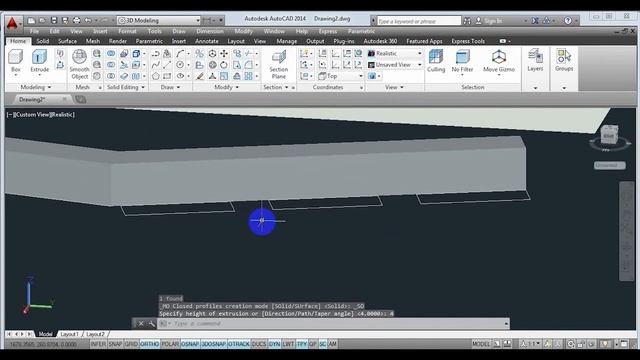640x360 pixels.
Task: Activate the Extrude tool
Action: [40, 61]
